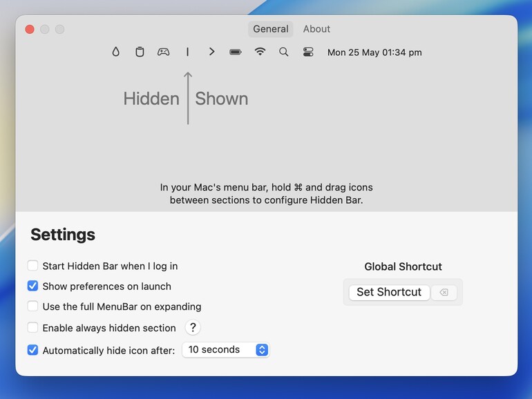Click the Wi-Fi icon in preview bar
Screen dimensions: 532x399
pos(260,52)
